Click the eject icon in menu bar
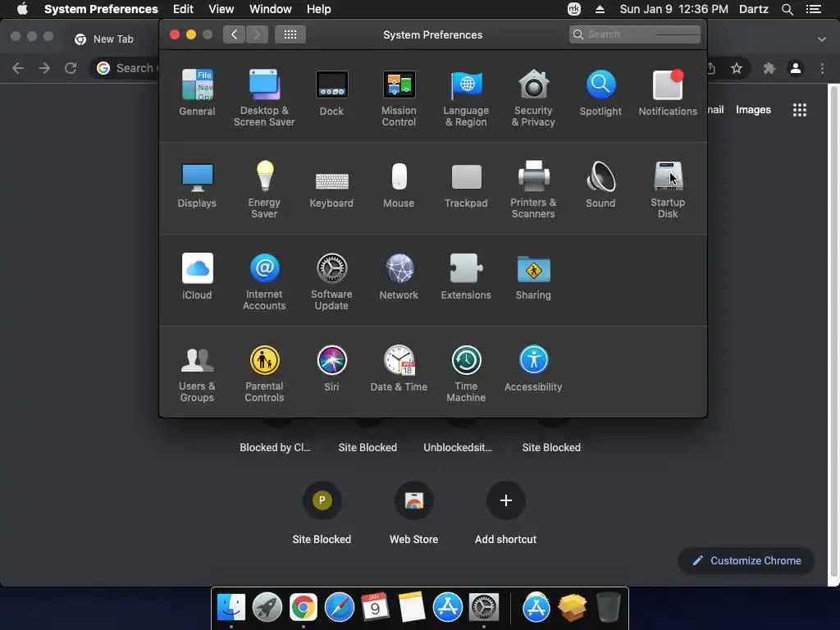The image size is (840, 630). (x=600, y=9)
